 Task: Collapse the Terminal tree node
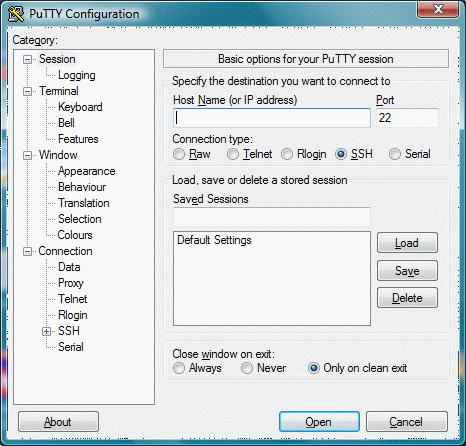point(27,91)
